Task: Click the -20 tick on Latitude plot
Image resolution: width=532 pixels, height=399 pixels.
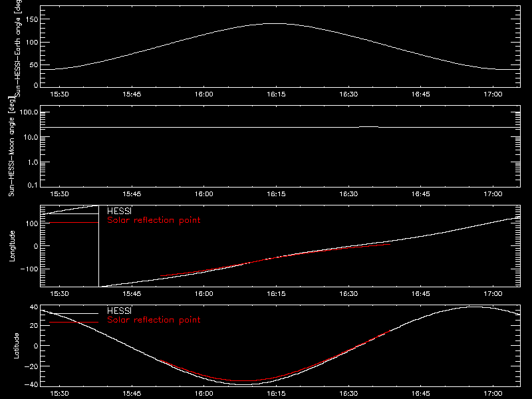Action: click(x=31, y=366)
